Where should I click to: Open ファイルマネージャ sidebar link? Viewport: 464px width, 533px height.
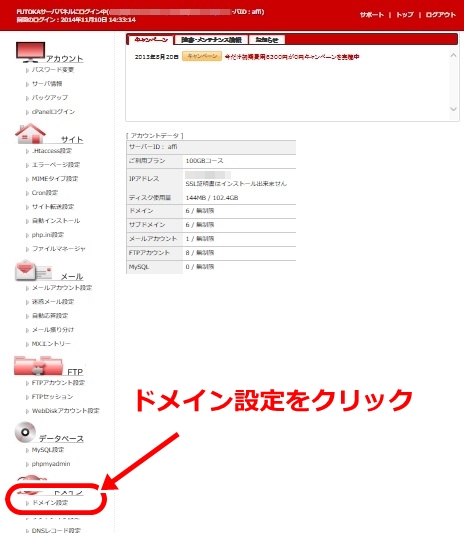pos(58,249)
